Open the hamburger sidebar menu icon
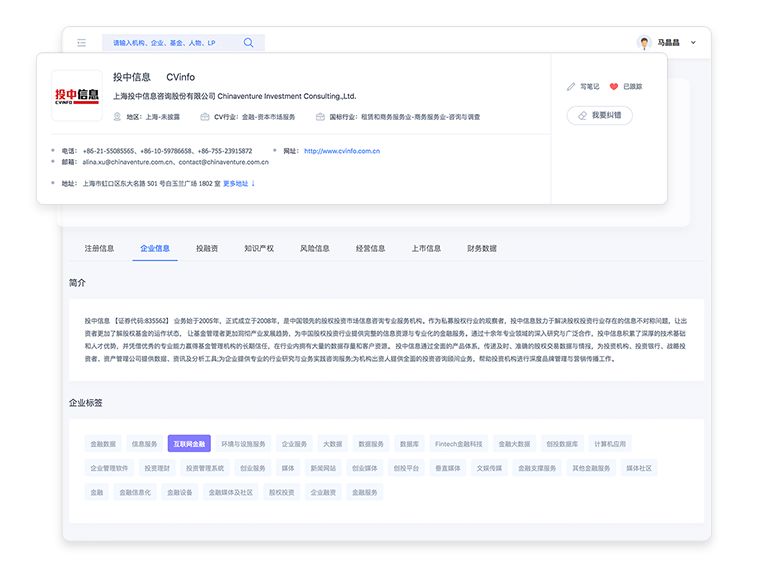The height and width of the screenshot is (586, 774). [81, 43]
